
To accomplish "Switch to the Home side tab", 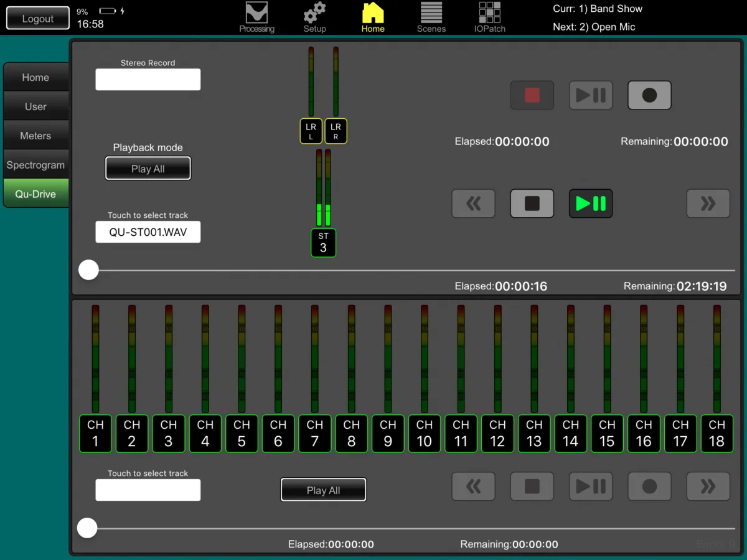I will [35, 77].
